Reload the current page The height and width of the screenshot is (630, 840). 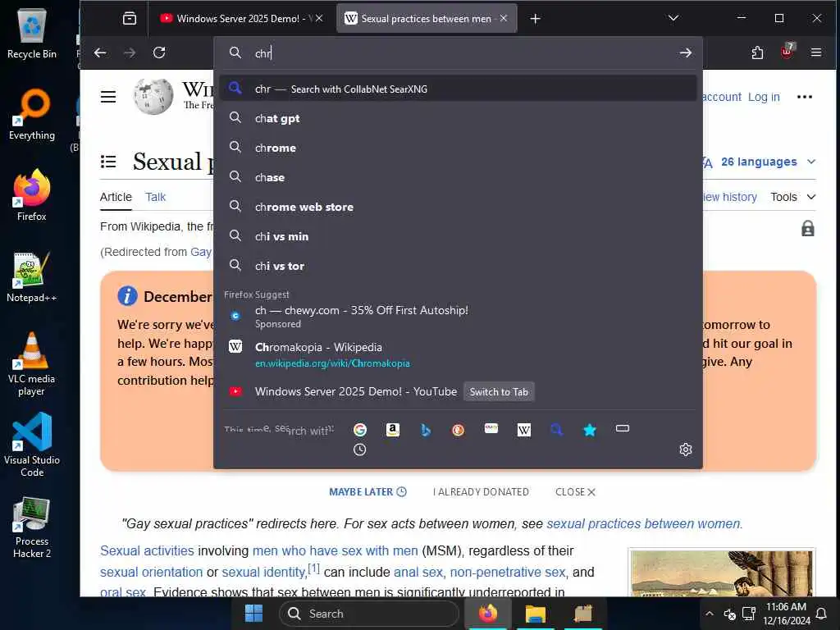tap(159, 52)
